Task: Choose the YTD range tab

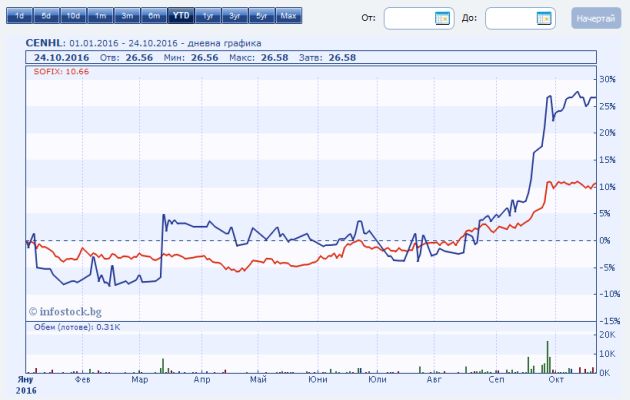Action: [181, 16]
